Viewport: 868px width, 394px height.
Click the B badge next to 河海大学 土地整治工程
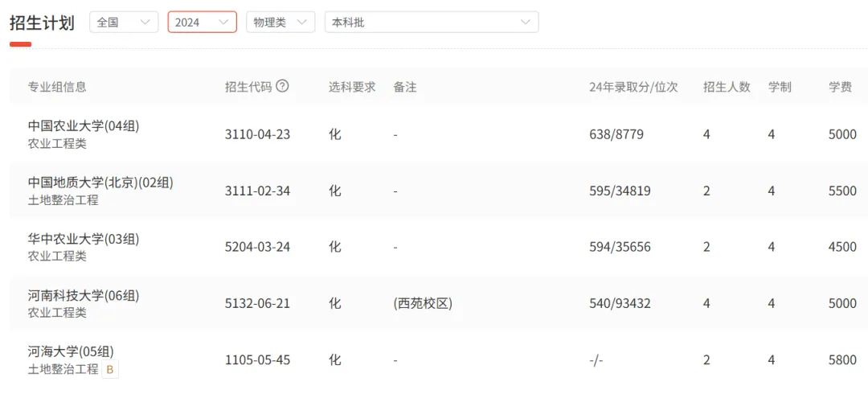(x=109, y=370)
